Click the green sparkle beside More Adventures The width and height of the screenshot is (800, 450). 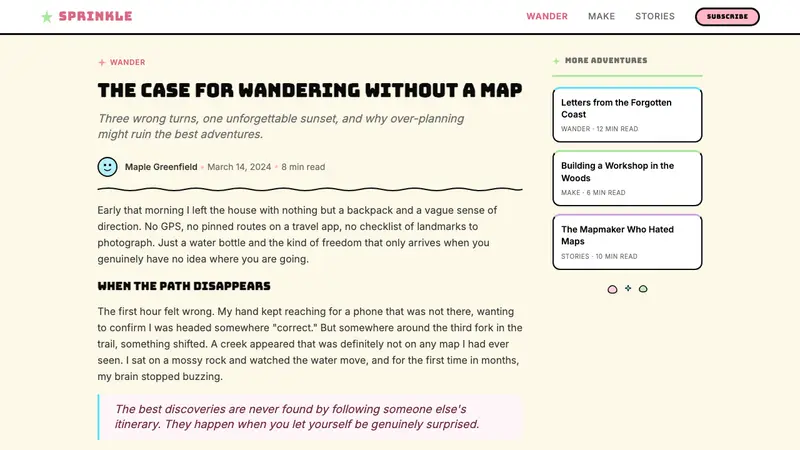coord(556,61)
